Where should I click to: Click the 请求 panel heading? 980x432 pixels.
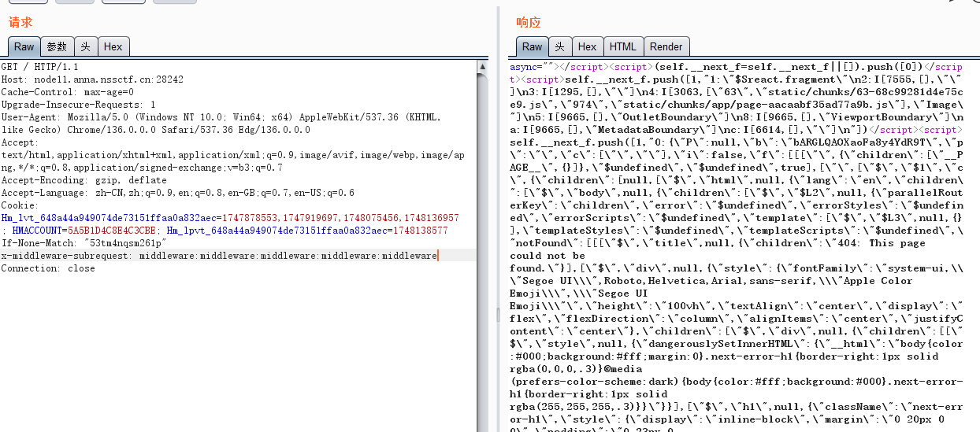tap(21, 22)
